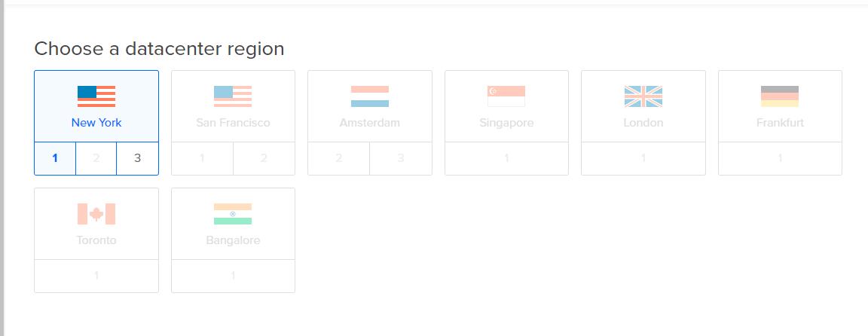Select Frankfurt datacenter 1
This screenshot has width=868, height=336.
click(780, 158)
